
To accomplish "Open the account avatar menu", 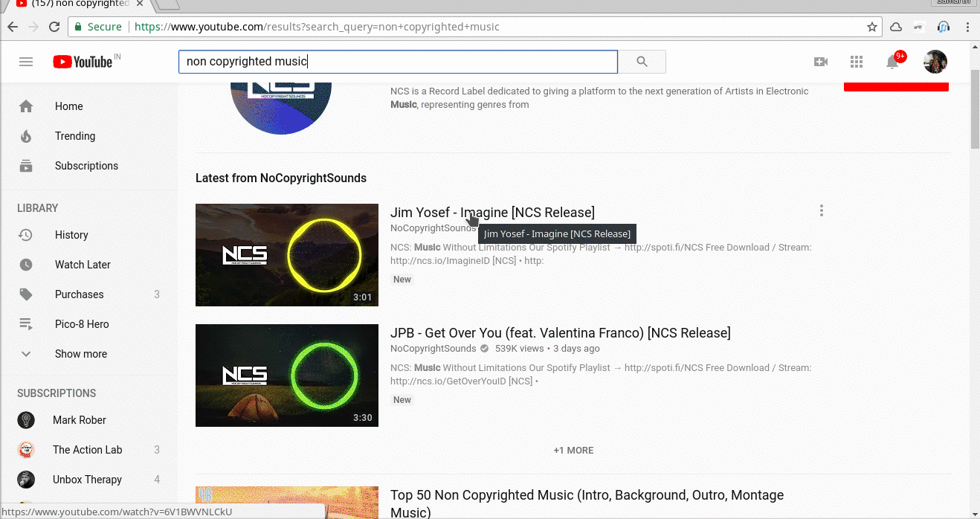I will click(935, 62).
